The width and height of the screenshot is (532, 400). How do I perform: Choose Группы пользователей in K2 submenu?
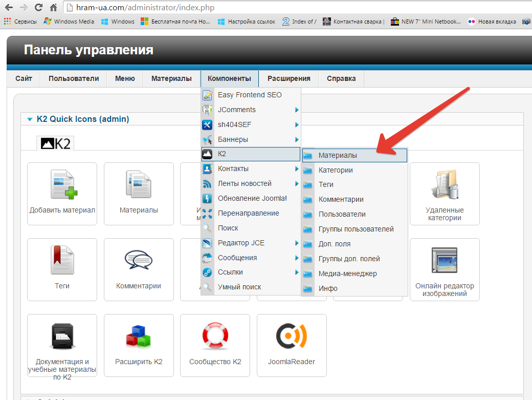point(354,229)
